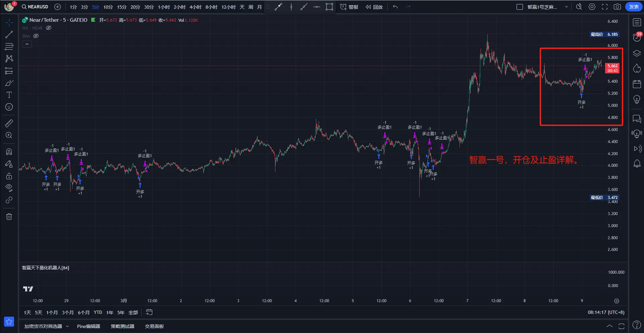The height and width of the screenshot is (333, 644).
Task: Open the 加密货币对筛选器 tab
Action: pyautogui.click(x=43, y=326)
